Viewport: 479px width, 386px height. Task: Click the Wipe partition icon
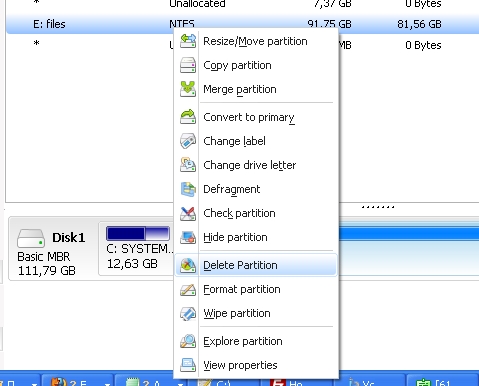click(188, 313)
